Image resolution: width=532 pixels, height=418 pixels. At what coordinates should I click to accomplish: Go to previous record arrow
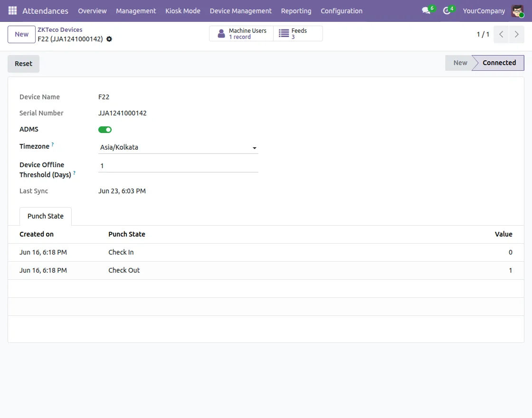501,34
